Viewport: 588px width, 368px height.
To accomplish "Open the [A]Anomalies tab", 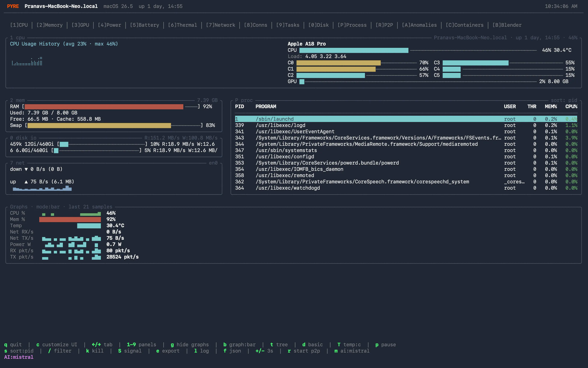I will 419,25.
